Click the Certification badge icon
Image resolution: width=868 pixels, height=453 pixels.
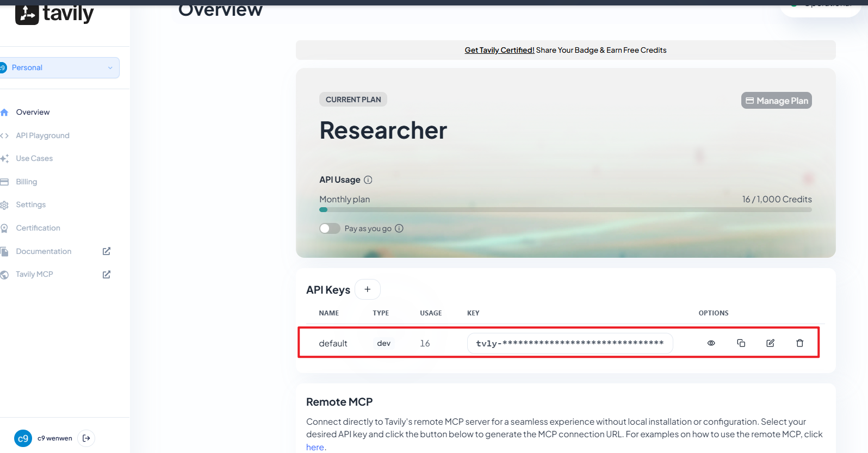tap(4, 228)
